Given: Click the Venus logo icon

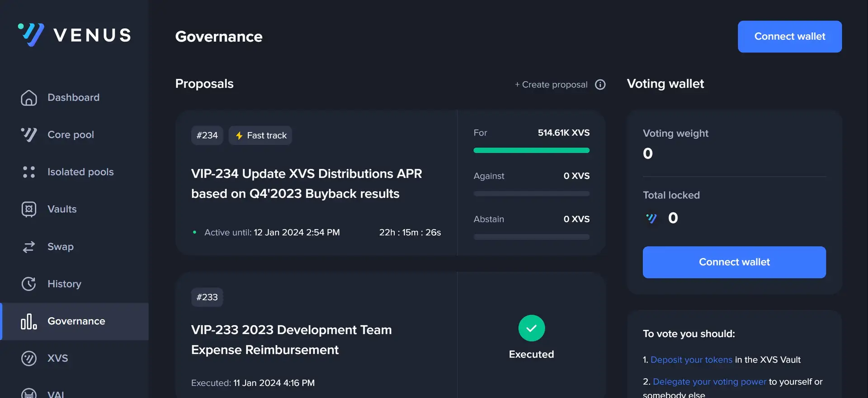Looking at the screenshot, I should click(x=31, y=35).
